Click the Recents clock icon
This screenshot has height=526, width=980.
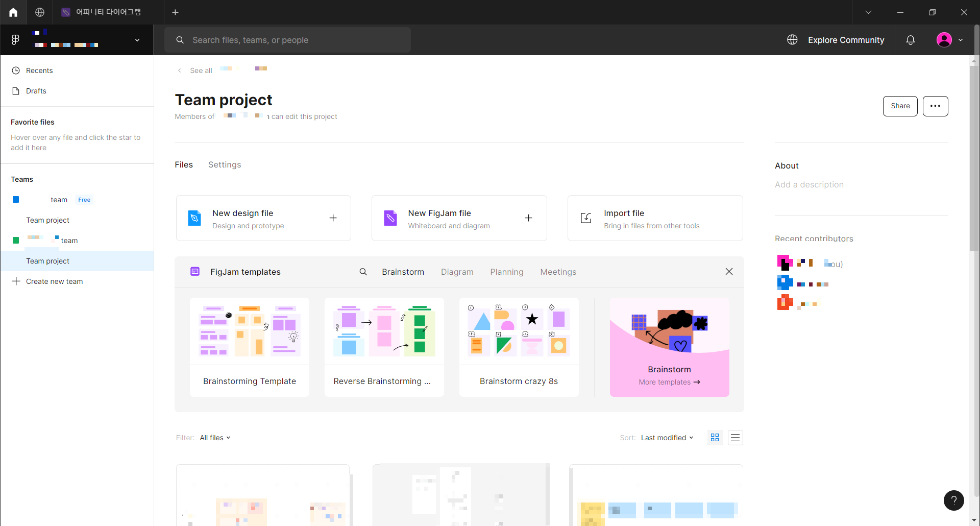(16, 70)
